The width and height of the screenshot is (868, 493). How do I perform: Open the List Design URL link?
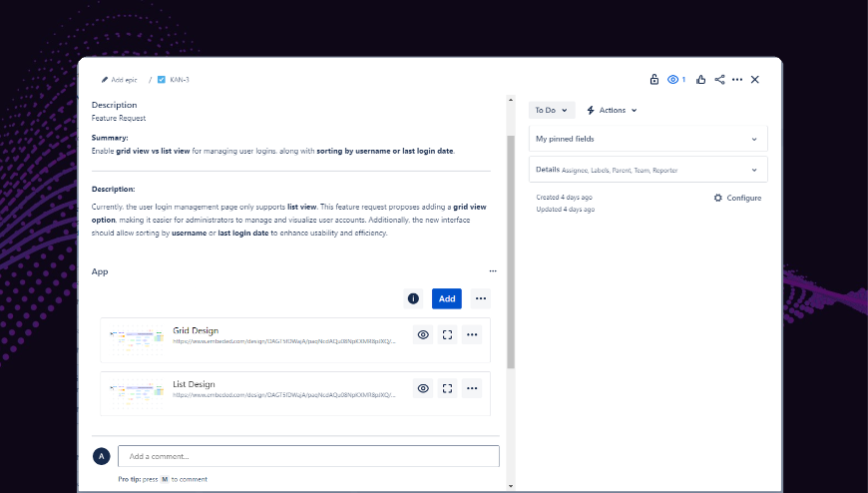click(284, 395)
